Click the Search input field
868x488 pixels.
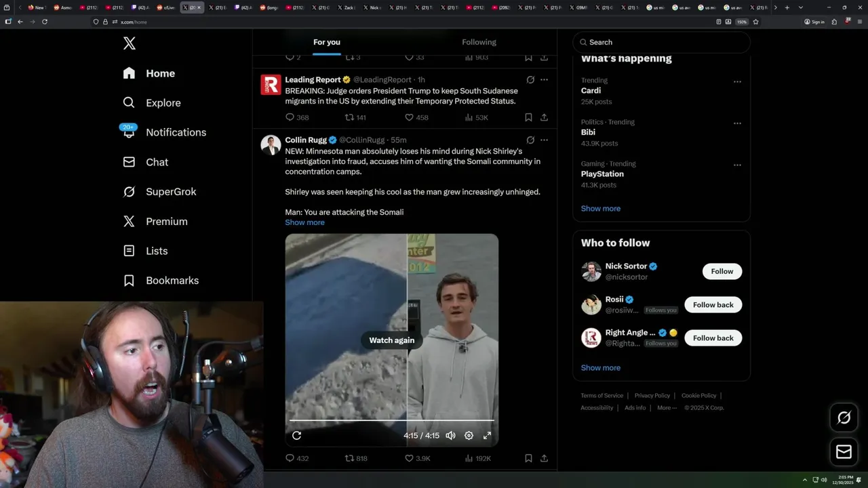coord(662,42)
